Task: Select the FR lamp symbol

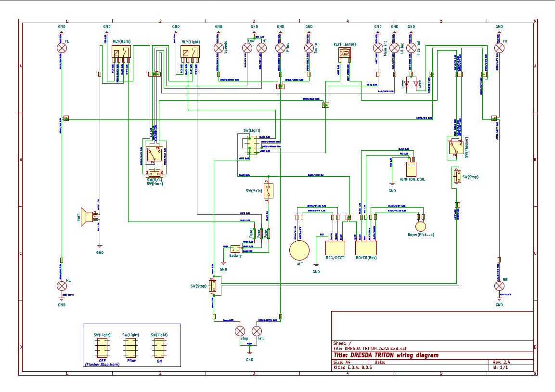Action: [499, 48]
